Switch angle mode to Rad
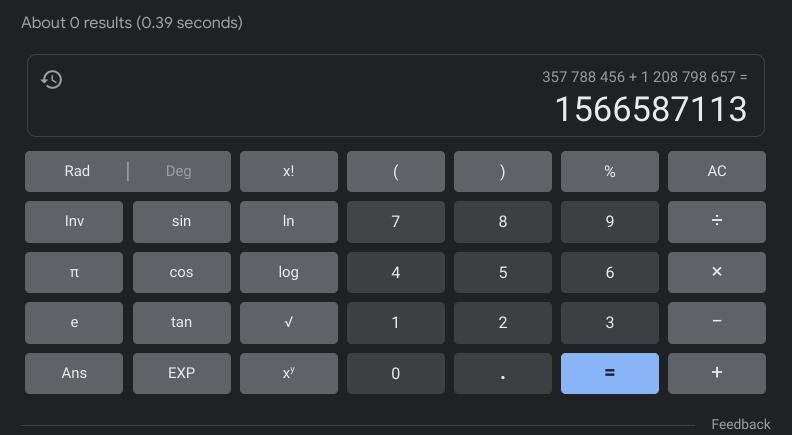792x435 pixels. click(x=77, y=171)
